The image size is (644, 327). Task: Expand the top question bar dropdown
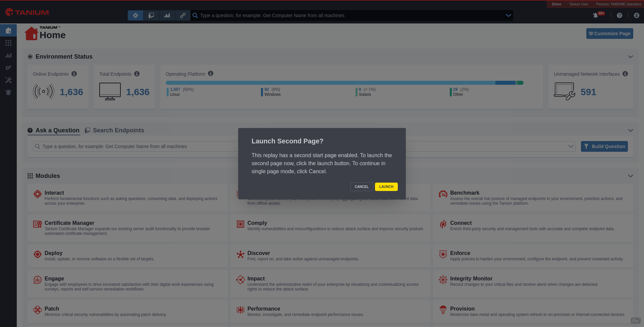click(508, 15)
